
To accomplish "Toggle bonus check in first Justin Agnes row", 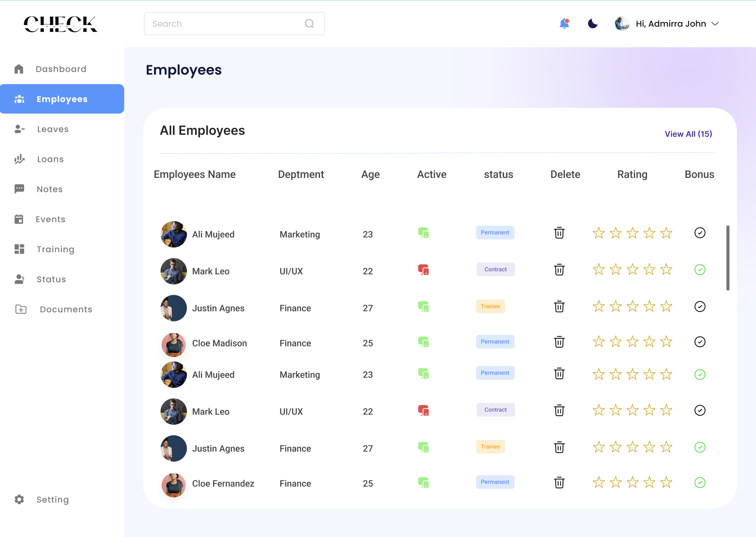I will pyautogui.click(x=700, y=307).
